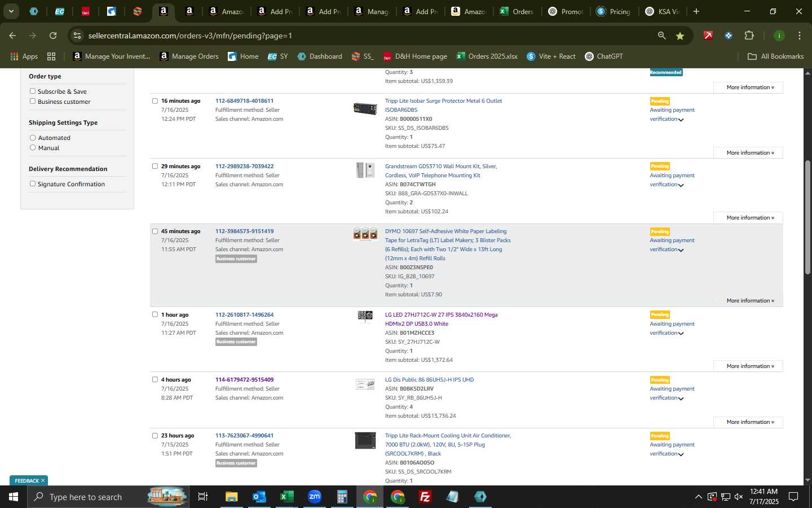This screenshot has height=508, width=812.
Task: Open browser zoom magnifier icon
Action: 661,36
